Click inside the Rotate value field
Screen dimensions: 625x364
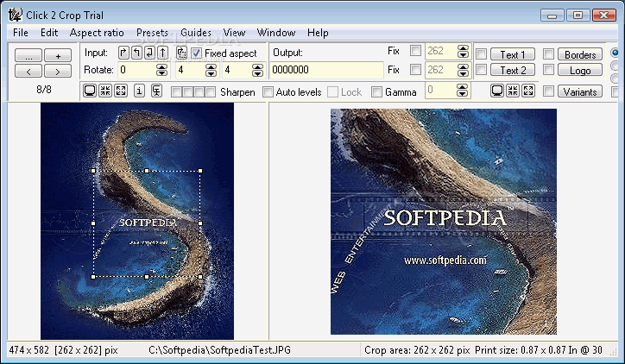[x=136, y=70]
